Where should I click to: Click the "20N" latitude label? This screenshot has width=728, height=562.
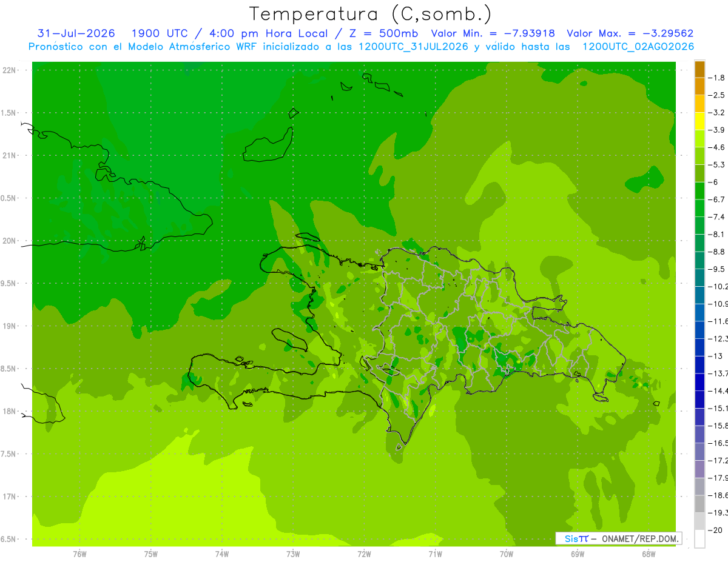(x=9, y=241)
